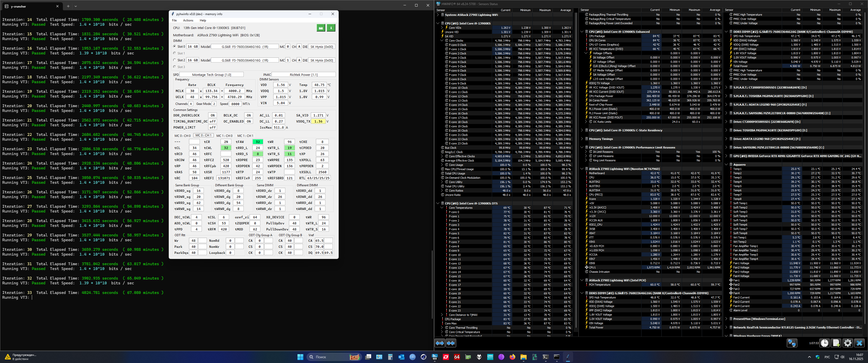Click the green screenshot button in pyhwinfo
868x363 pixels.
pyautogui.click(x=321, y=28)
